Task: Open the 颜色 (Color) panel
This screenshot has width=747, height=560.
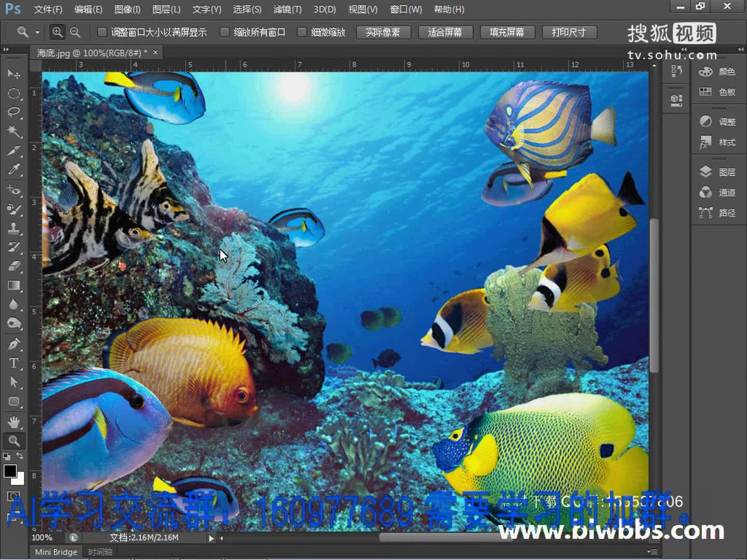Action: (x=718, y=72)
